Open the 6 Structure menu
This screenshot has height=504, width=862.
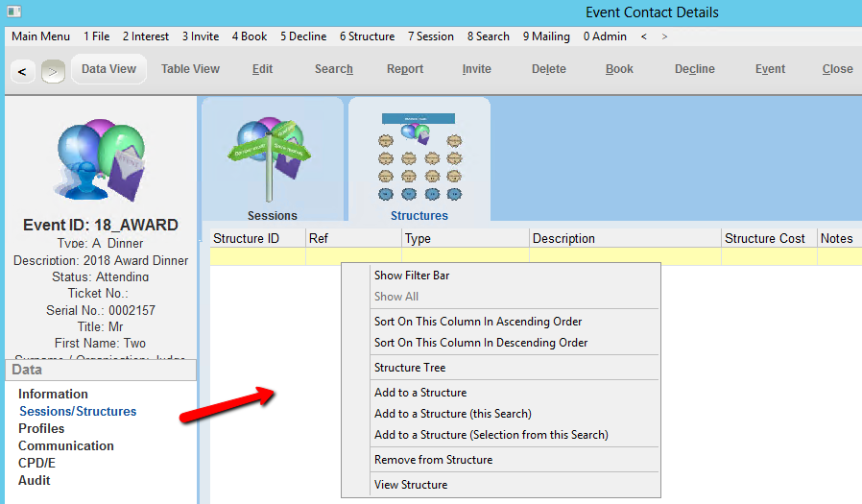coord(367,36)
